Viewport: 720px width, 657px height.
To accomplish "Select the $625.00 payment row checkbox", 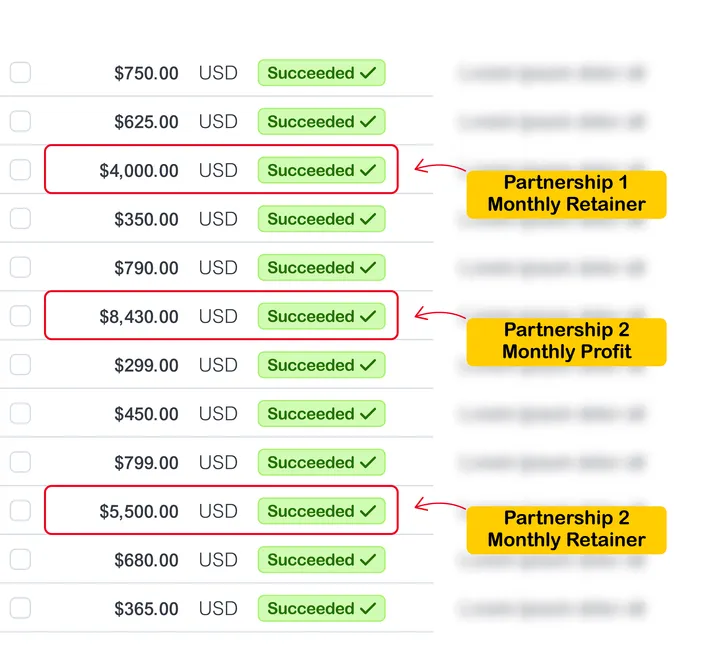I will click(20, 122).
